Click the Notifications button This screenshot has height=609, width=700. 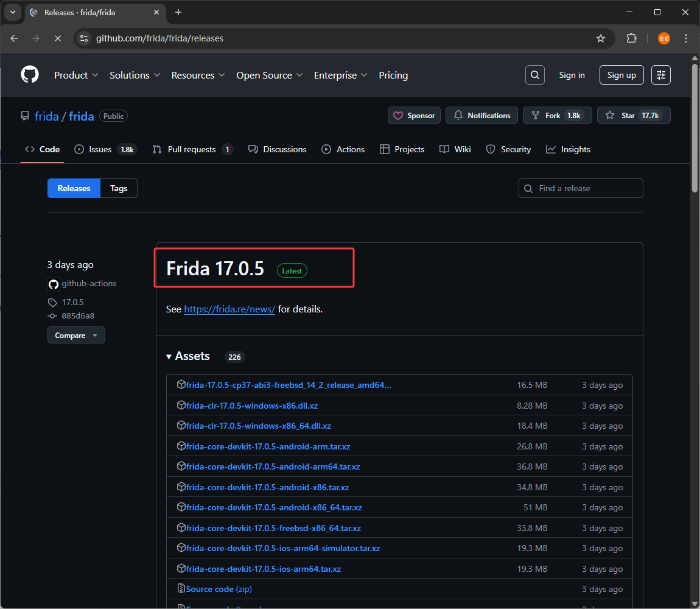click(481, 115)
